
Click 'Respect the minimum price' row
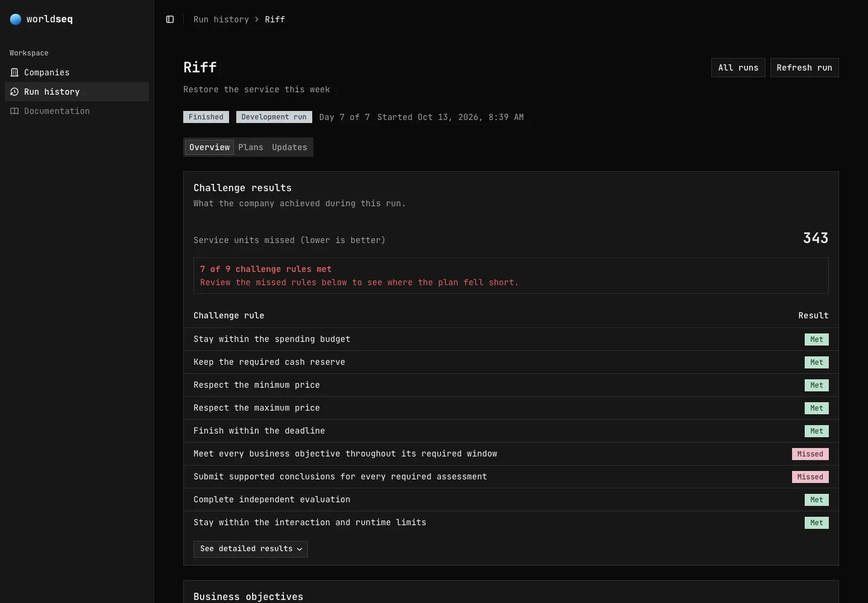coord(511,385)
